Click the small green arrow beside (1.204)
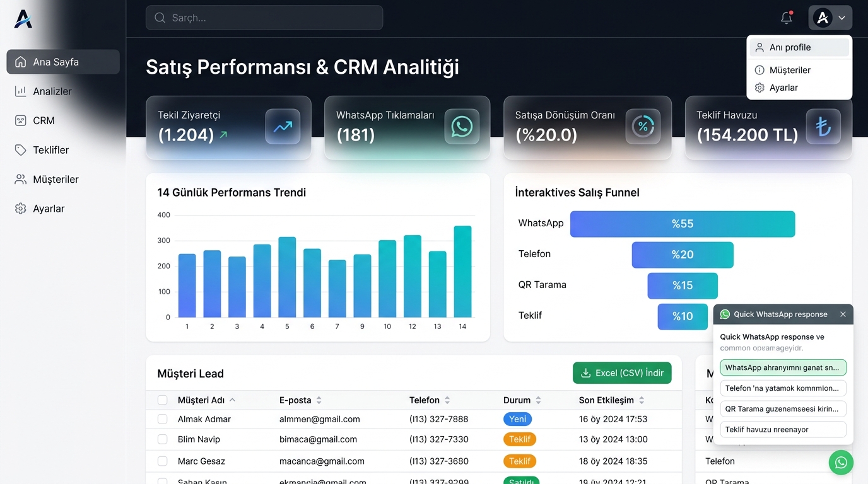This screenshot has height=484, width=868. 223,134
